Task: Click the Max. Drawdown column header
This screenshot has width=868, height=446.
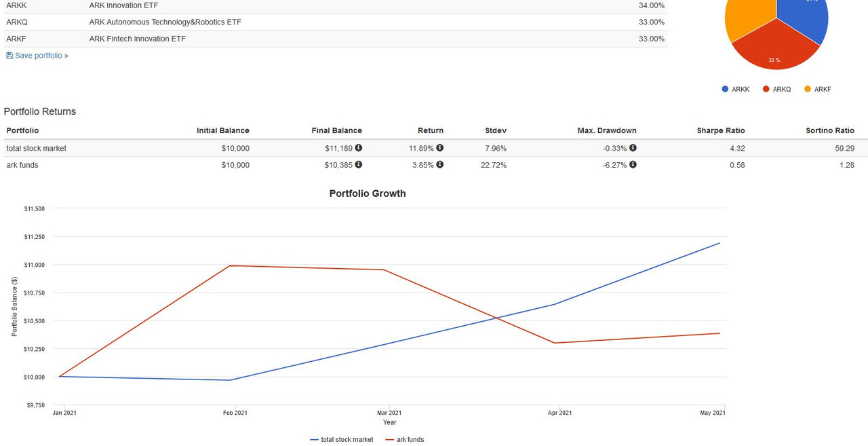Action: (607, 130)
